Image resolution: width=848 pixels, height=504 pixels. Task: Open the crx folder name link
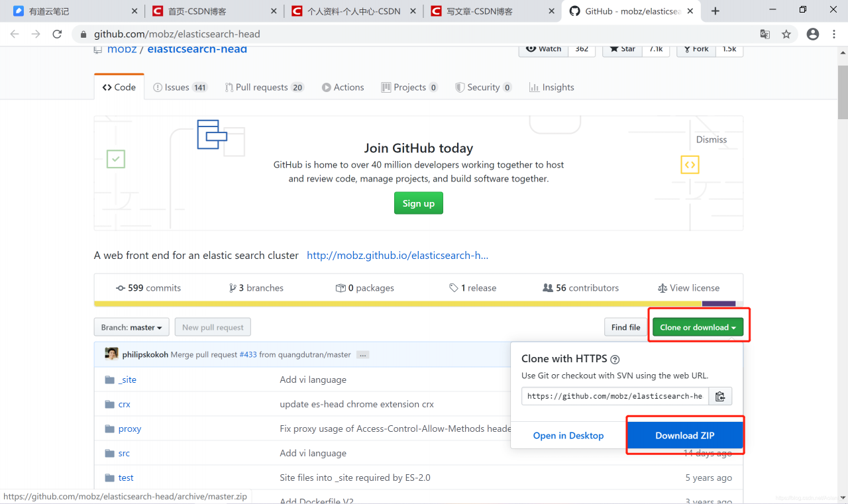click(125, 404)
